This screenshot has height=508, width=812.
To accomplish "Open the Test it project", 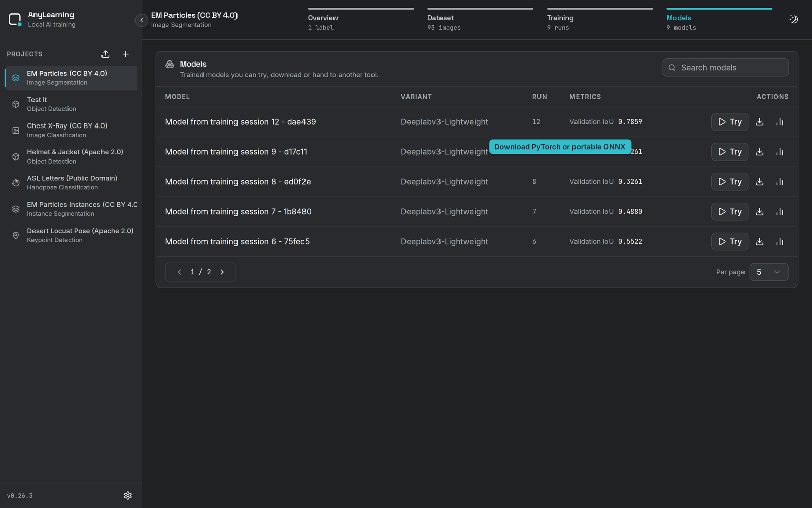I will (71, 104).
